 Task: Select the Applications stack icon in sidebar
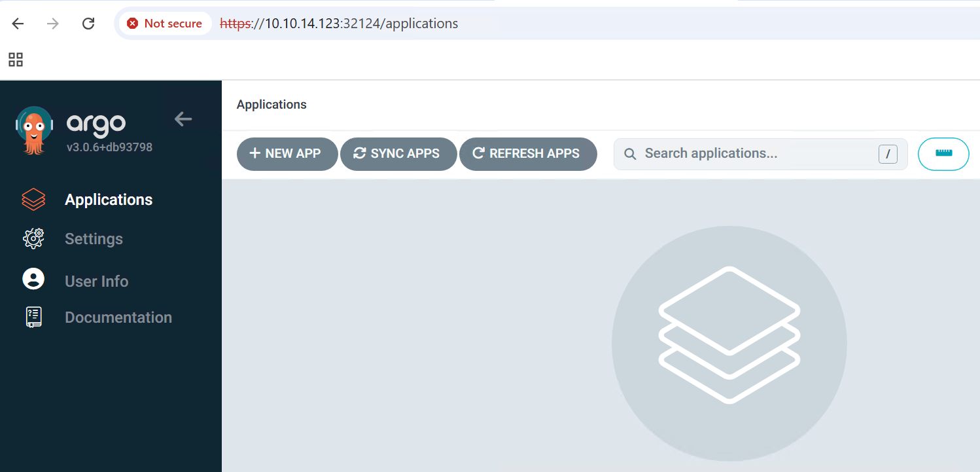pyautogui.click(x=33, y=199)
